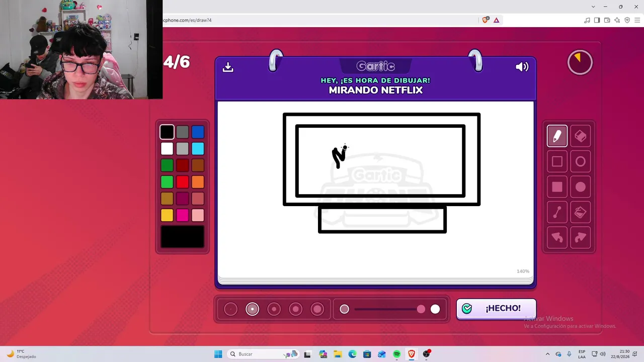Launch Leo AI sparkle icon
644x362 pixels.
617,20
